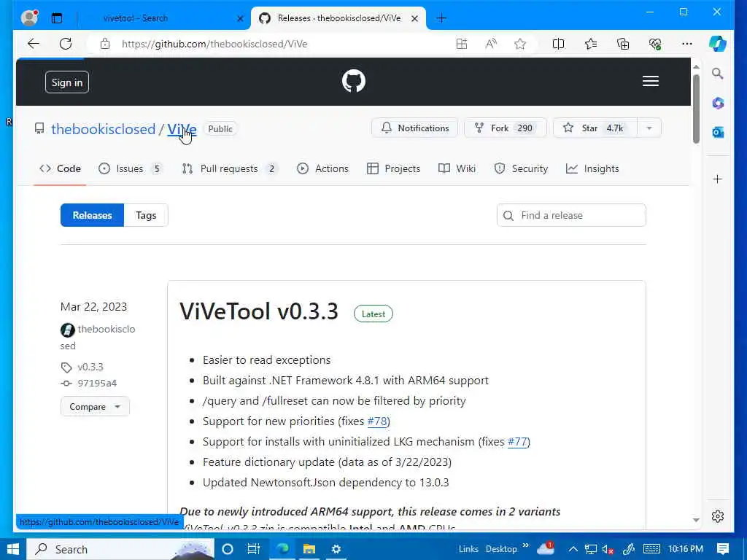Open Windows Start menu
747x560 pixels.
13,549
